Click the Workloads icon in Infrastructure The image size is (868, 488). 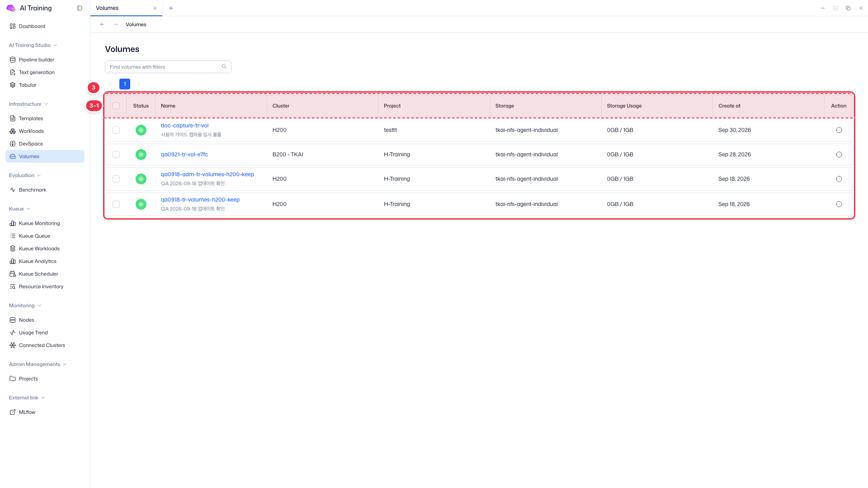coord(13,131)
